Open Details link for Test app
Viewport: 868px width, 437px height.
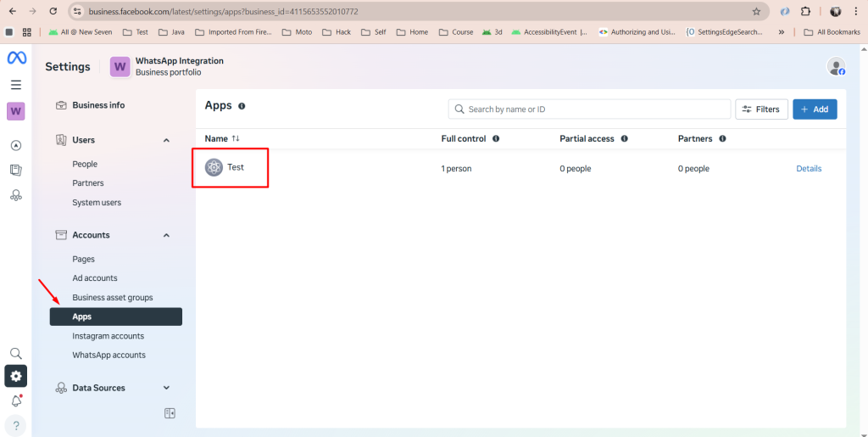point(808,169)
